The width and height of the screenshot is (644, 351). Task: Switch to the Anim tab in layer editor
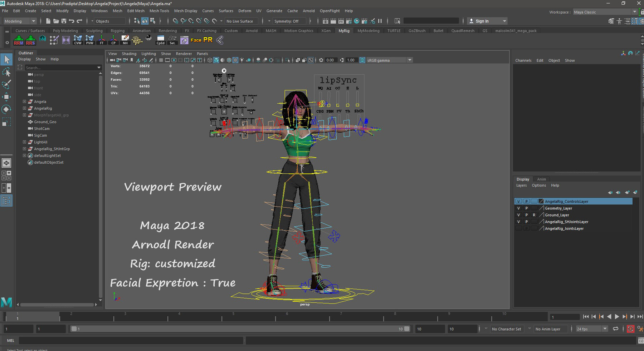541,179
